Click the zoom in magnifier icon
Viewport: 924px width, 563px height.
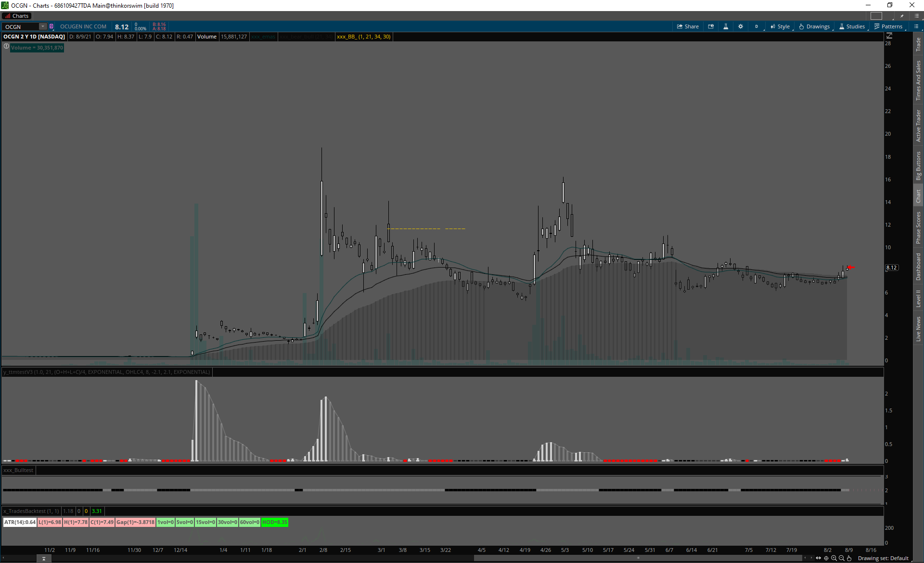coord(834,558)
